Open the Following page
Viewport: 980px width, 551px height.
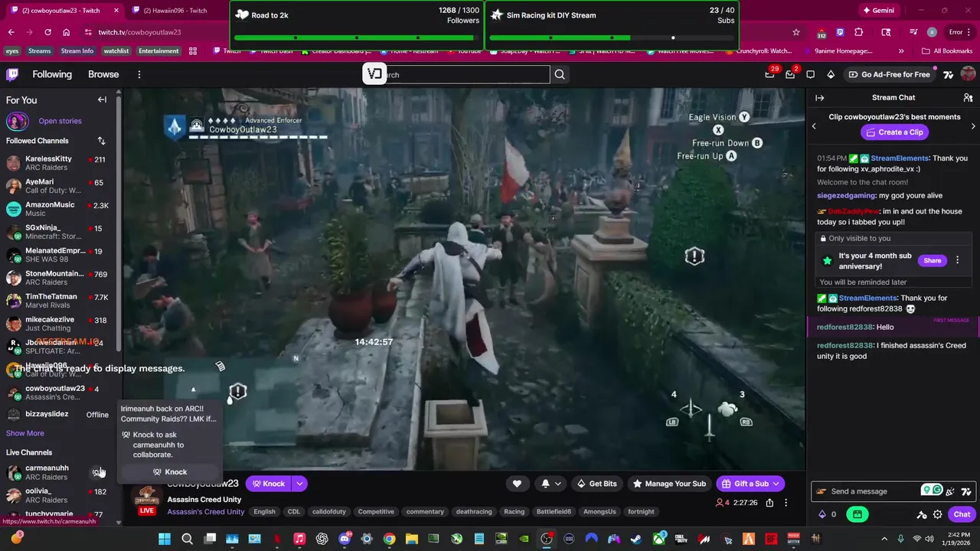52,74
